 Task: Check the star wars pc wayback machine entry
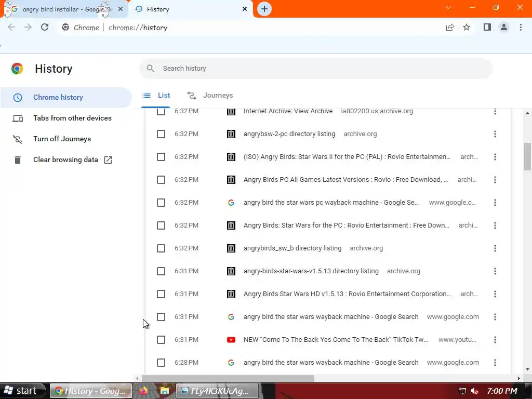coord(161,203)
